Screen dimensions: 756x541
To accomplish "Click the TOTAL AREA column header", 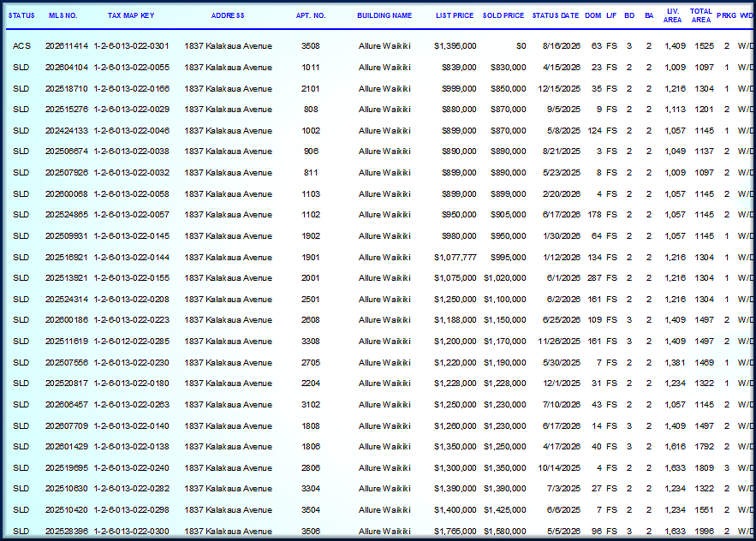I will [700, 15].
